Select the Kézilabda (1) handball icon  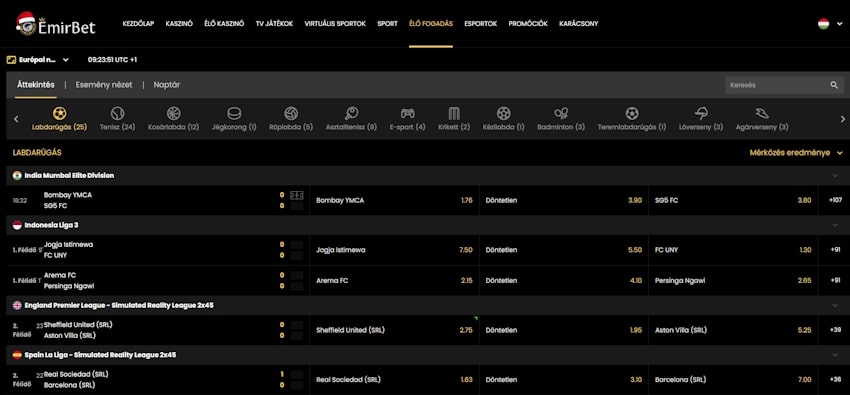(504, 113)
